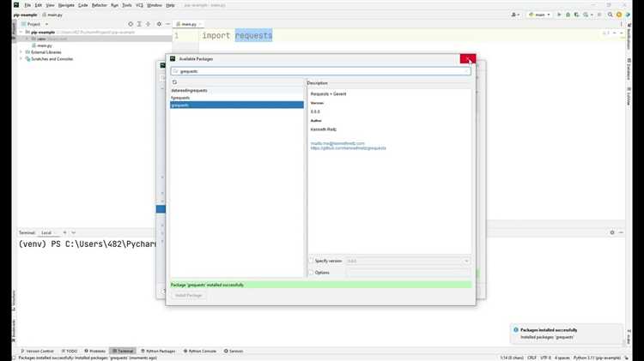The height and width of the screenshot is (361, 644).
Task: Switch to the main.py editor tab
Action: pyautogui.click(x=189, y=24)
